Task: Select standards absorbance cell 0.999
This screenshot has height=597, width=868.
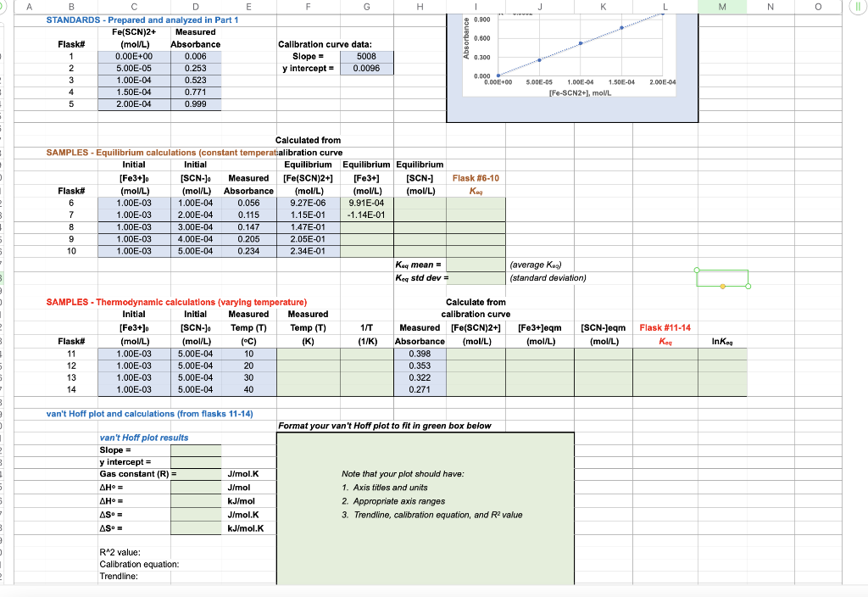Action: 196,104
